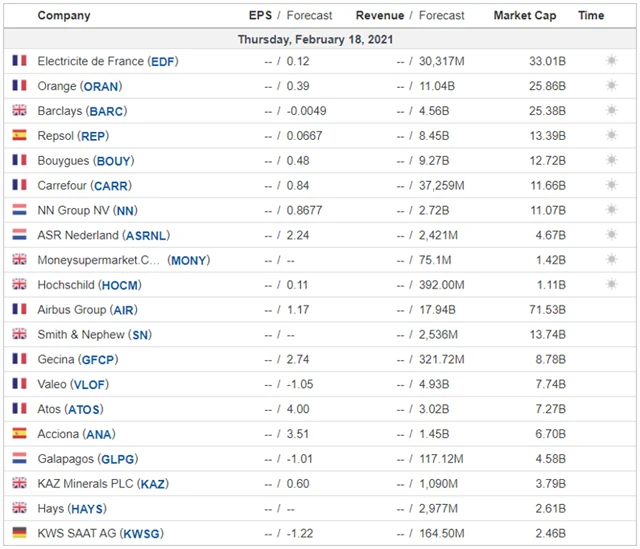The image size is (640, 549).
Task: Click the German flag beside KWS SAAT AG
Action: pyautogui.click(x=19, y=533)
